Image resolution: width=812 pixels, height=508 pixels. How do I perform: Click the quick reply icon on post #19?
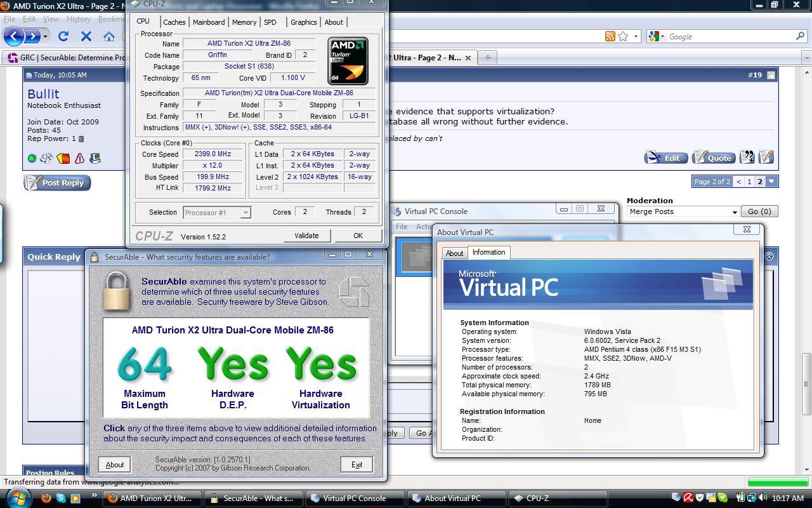point(766,157)
